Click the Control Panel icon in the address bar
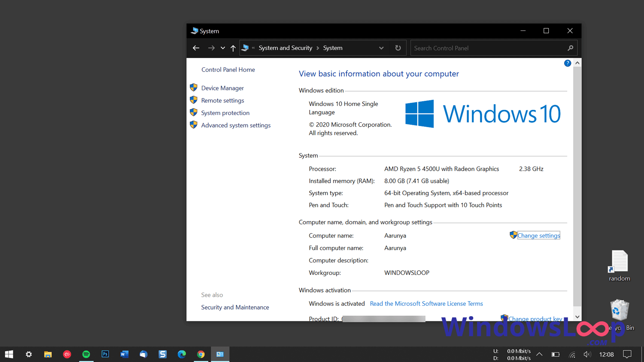This screenshot has height=362, width=644. tap(245, 48)
